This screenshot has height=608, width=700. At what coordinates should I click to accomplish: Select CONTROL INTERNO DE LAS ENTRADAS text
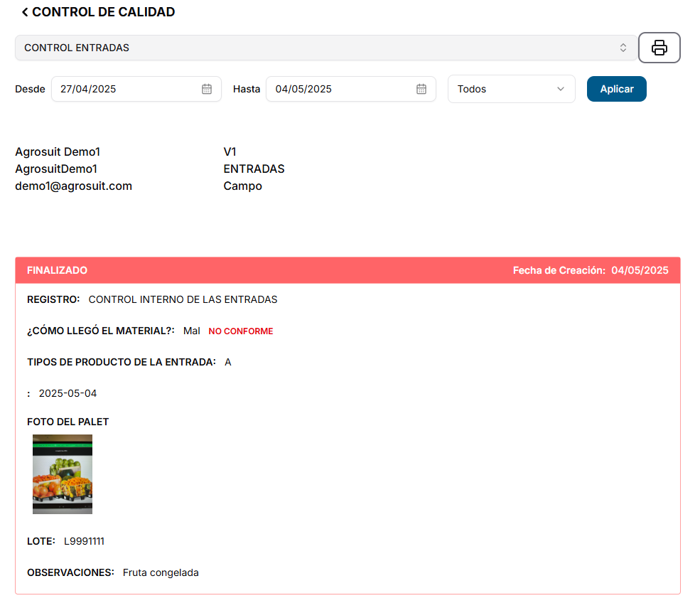[x=183, y=299]
